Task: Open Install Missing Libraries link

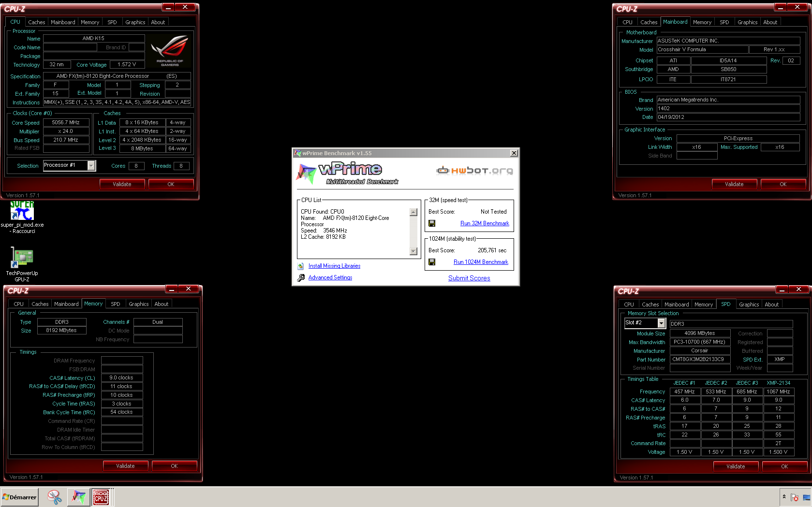Action: point(334,266)
